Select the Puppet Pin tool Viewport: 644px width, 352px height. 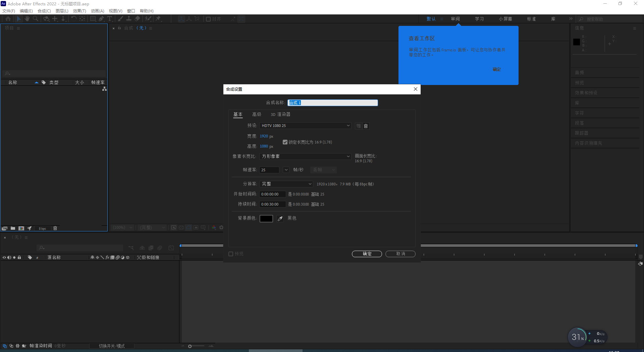click(x=158, y=19)
